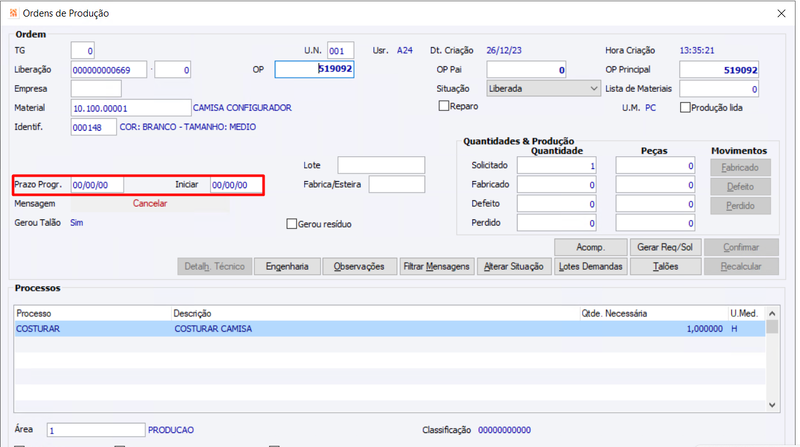Click Alterar Situação button
The height and width of the screenshot is (447, 800).
pos(514,266)
